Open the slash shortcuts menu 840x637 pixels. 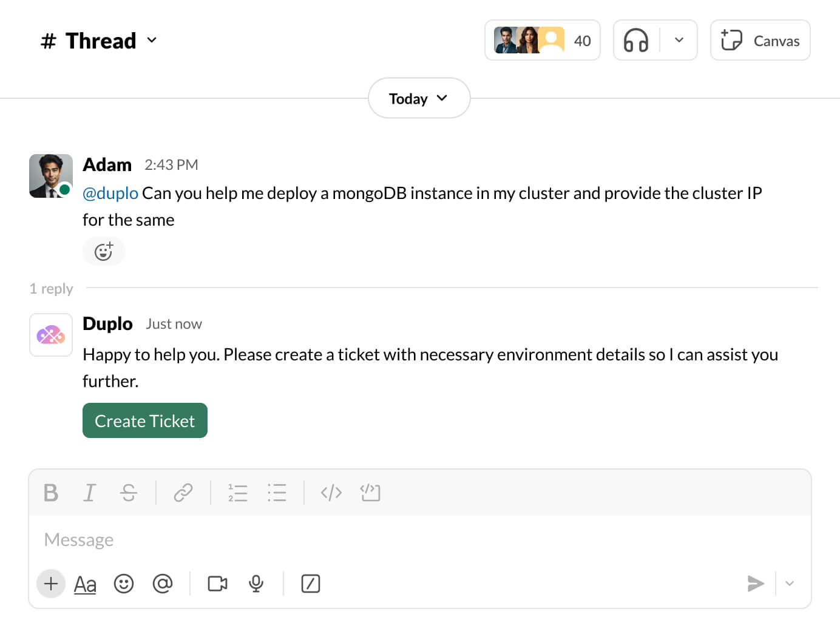click(x=310, y=584)
